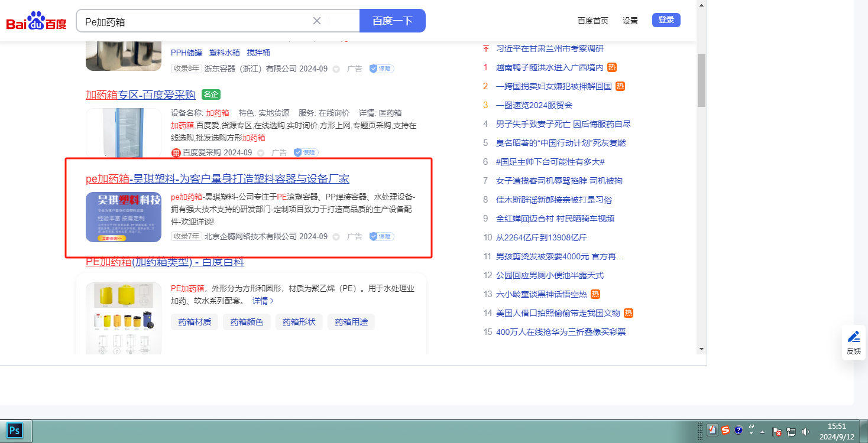Image resolution: width=868 pixels, height=443 pixels.
Task: Open the 加药箱专区-百度爱采购 result link
Action: click(x=140, y=95)
